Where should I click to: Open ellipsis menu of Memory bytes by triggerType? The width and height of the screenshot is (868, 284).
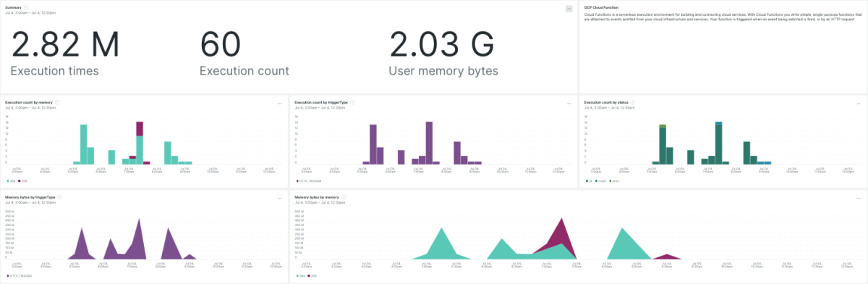click(279, 198)
